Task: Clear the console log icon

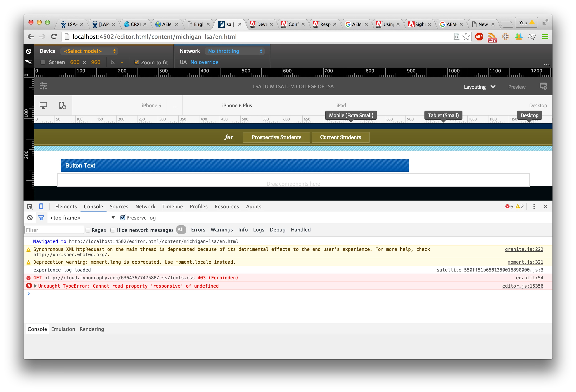Action: pos(30,218)
